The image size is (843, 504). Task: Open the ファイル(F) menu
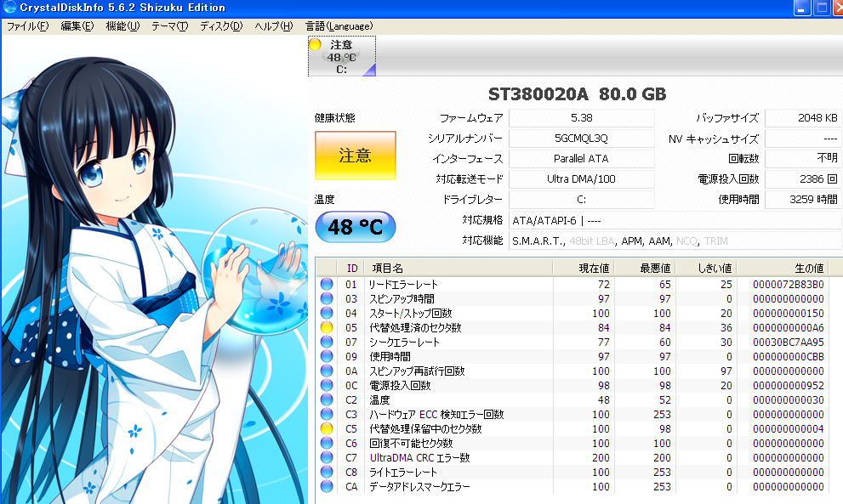point(27,25)
